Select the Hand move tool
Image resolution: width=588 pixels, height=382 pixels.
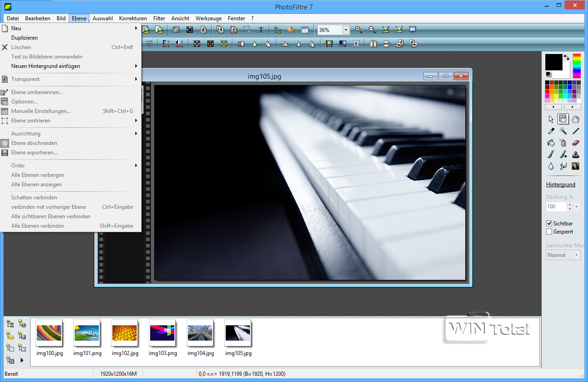click(575, 119)
